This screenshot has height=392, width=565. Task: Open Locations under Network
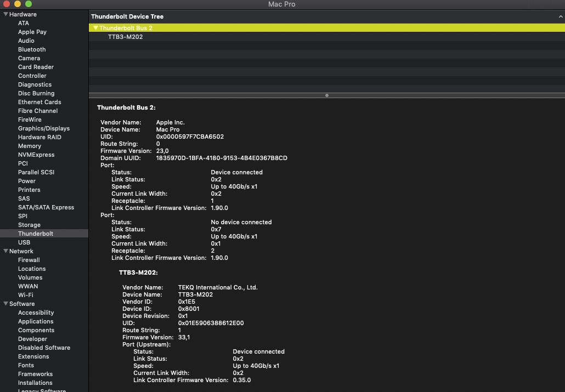pyautogui.click(x=32, y=269)
